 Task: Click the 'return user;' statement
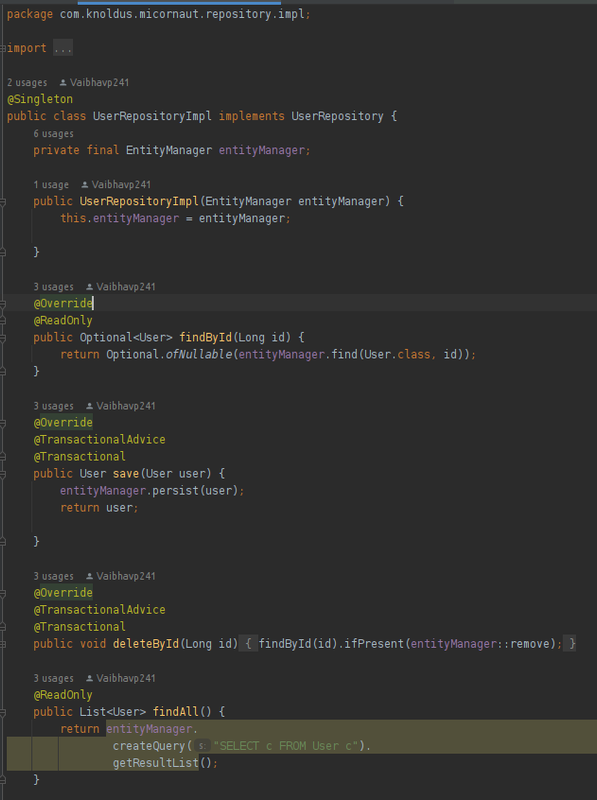[x=100, y=508]
